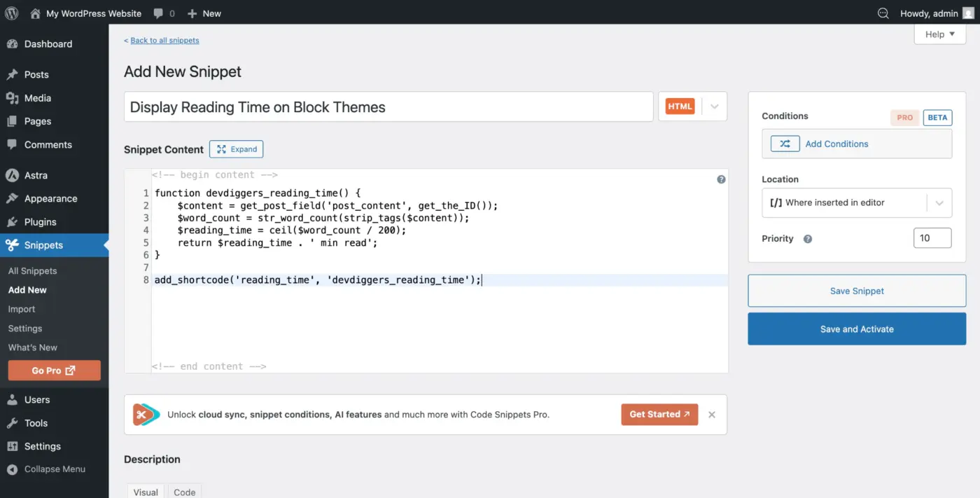Screen dimensions: 980x498
Task: Click the BETA badge
Action: click(937, 118)
